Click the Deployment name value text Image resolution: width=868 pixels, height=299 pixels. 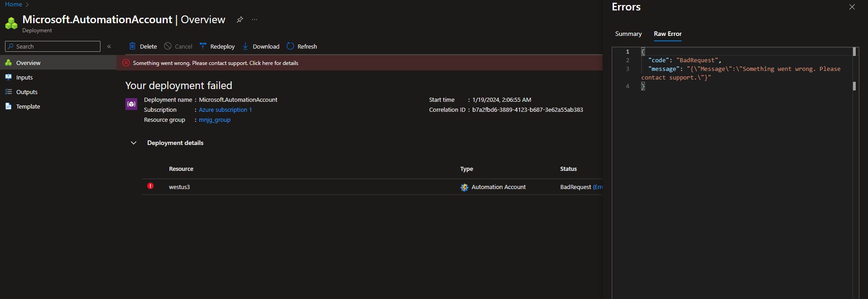238,100
